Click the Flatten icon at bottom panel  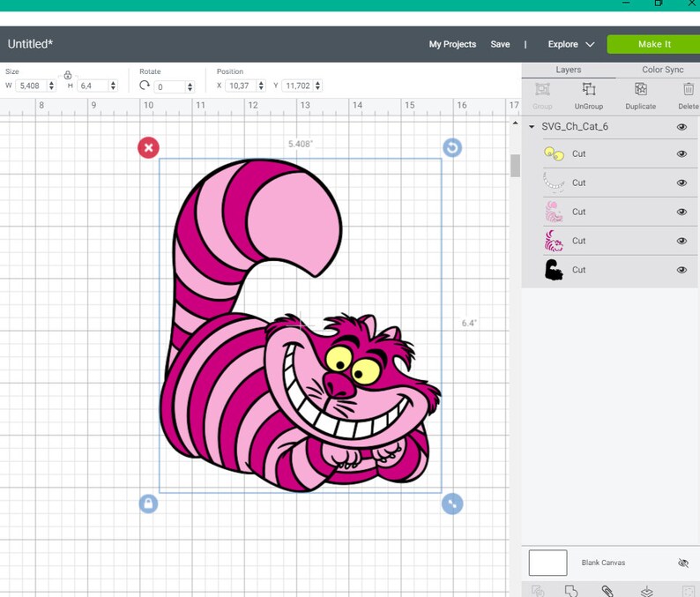click(647, 591)
